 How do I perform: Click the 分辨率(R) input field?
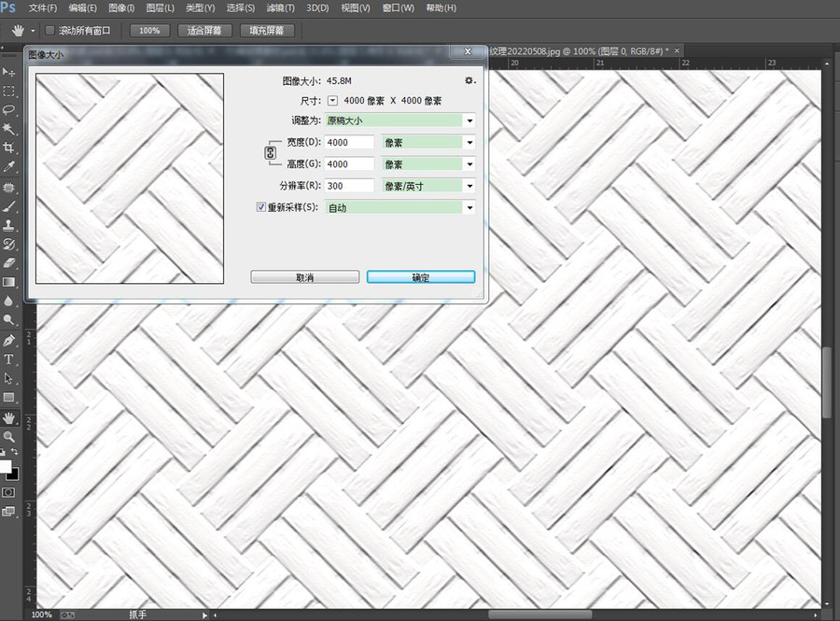[x=349, y=186]
